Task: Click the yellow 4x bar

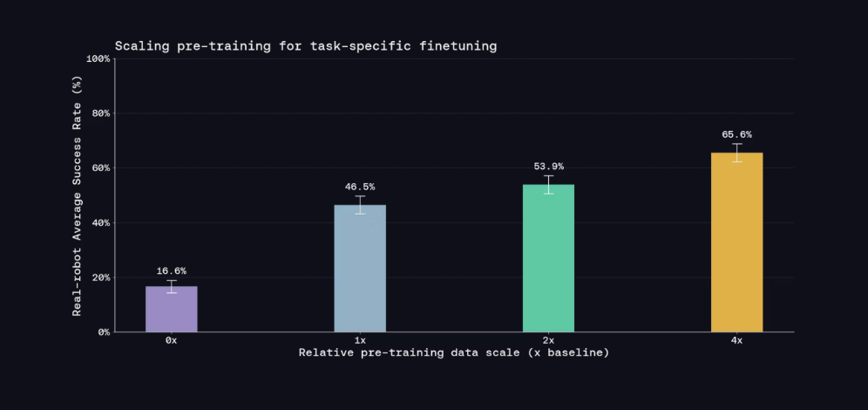Action: 736,243
